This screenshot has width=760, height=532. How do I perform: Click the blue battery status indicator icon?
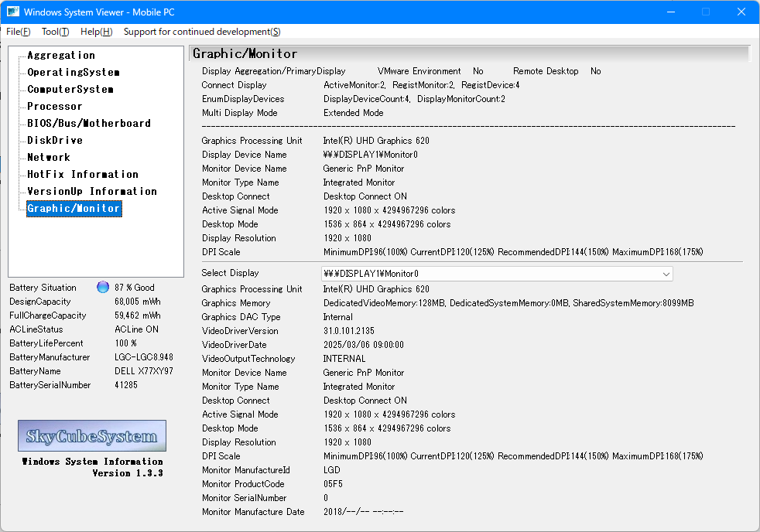click(103, 288)
